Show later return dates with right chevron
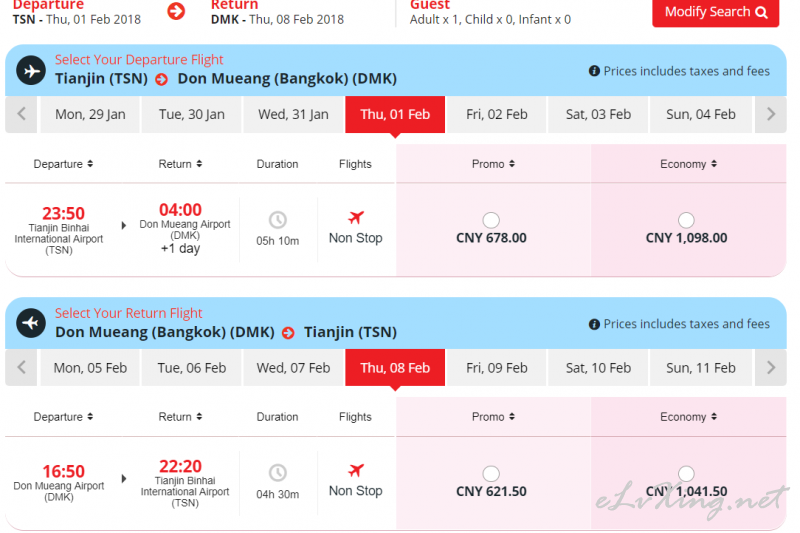 click(770, 367)
